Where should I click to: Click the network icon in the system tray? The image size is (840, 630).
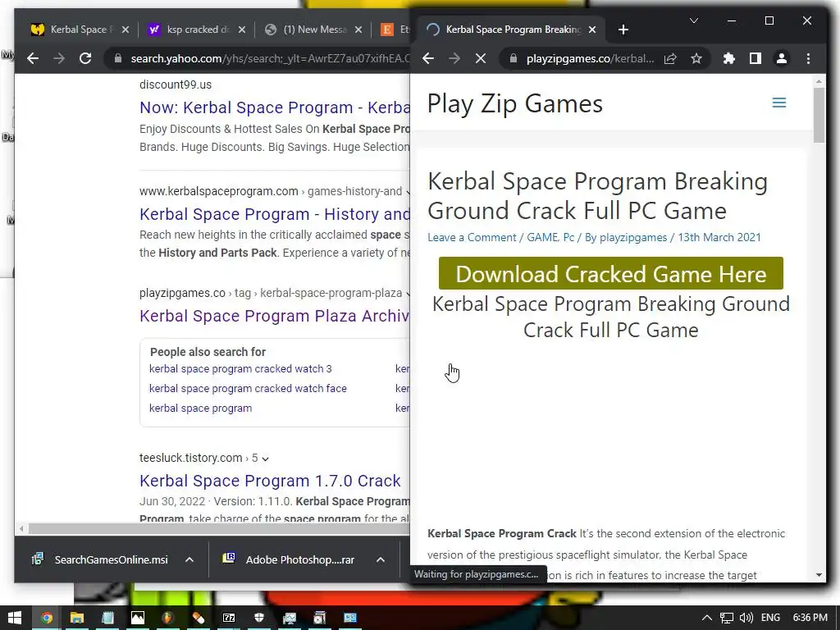pyautogui.click(x=727, y=618)
